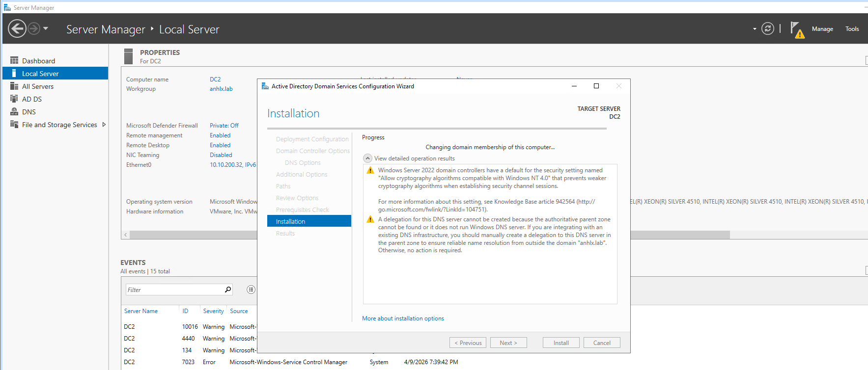Click the Refresh icon in header
The width and height of the screenshot is (868, 370).
[767, 29]
